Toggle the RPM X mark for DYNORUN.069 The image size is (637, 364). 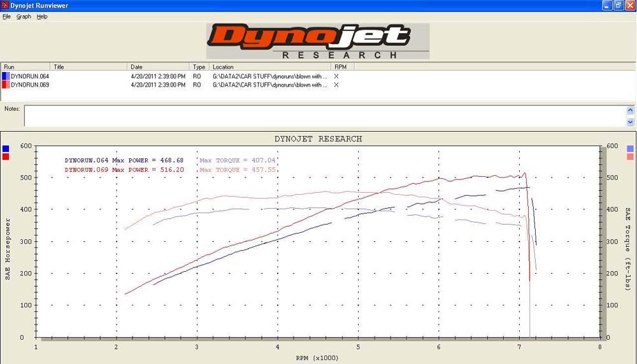point(336,85)
